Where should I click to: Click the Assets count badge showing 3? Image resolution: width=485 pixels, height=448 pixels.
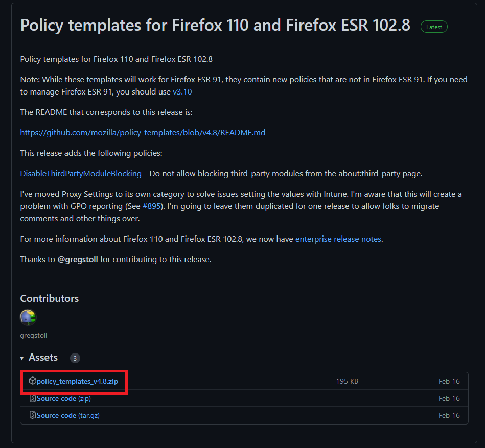(x=75, y=358)
